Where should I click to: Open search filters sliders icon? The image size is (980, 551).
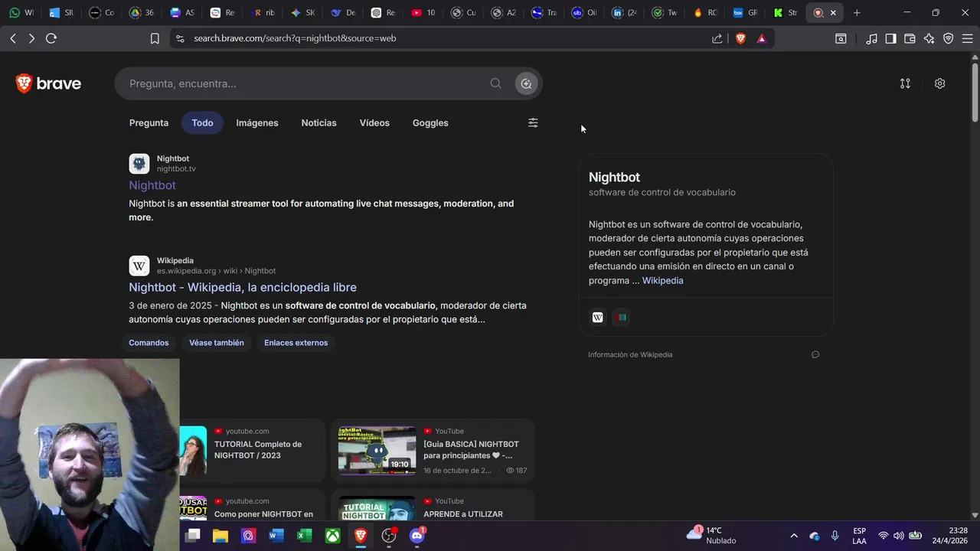pyautogui.click(x=533, y=122)
